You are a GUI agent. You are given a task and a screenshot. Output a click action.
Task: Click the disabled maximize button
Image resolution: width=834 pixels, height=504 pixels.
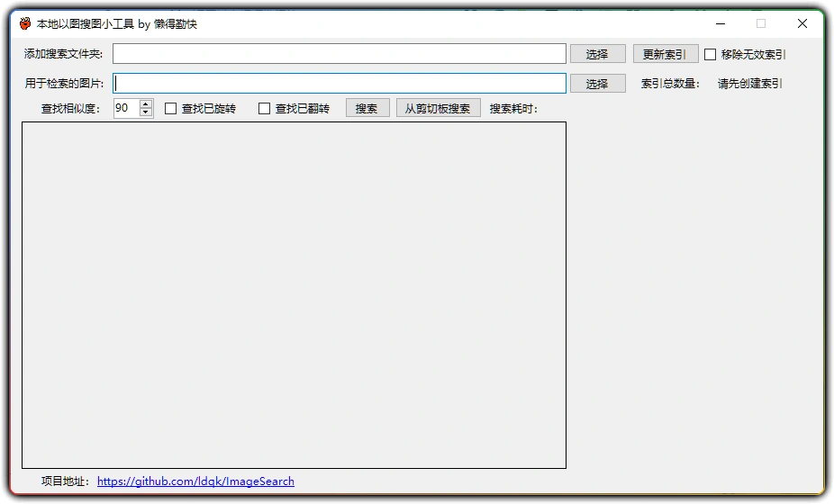coord(761,23)
